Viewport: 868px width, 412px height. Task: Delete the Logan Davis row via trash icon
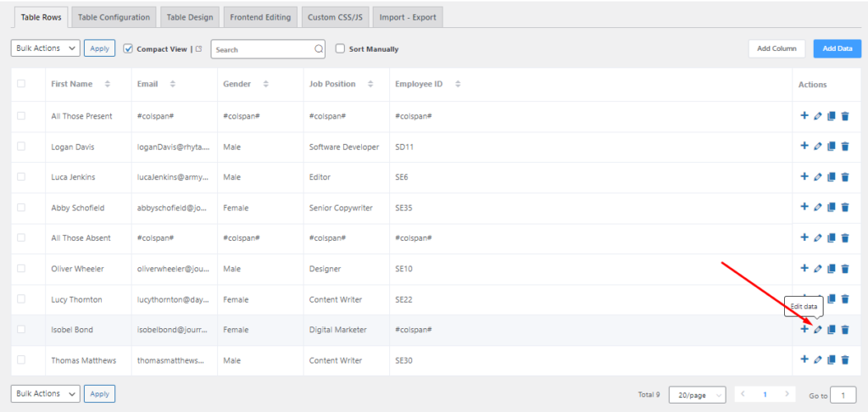click(x=845, y=147)
